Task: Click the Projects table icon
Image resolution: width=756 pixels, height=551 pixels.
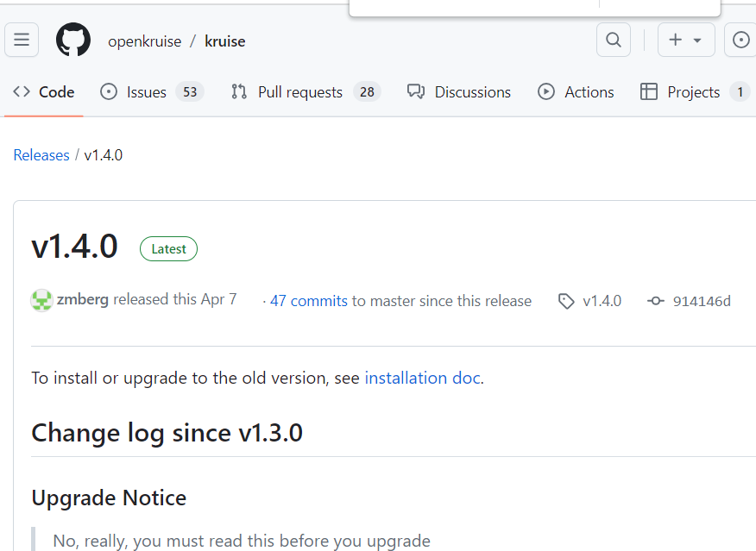Action: point(648,91)
